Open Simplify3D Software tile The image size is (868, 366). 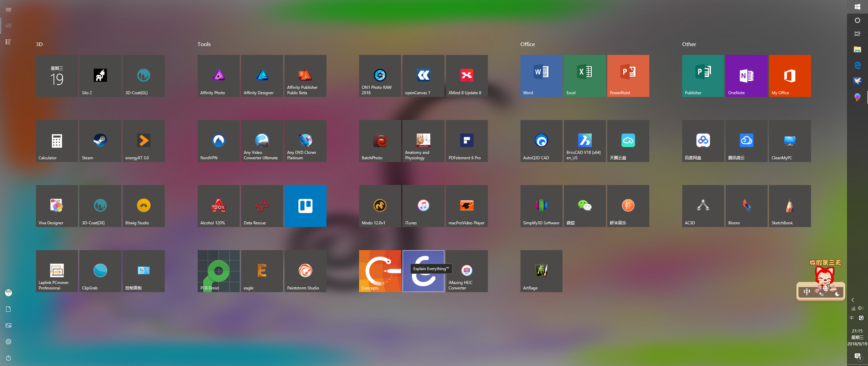(x=541, y=206)
